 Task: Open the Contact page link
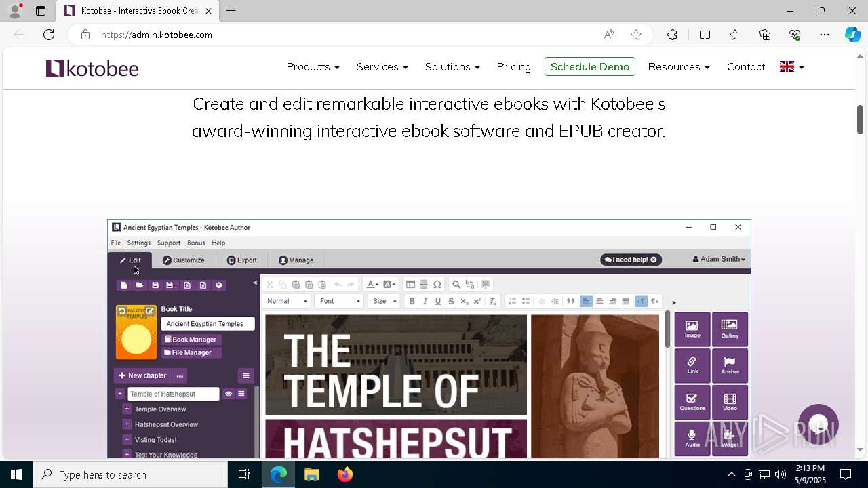click(746, 66)
